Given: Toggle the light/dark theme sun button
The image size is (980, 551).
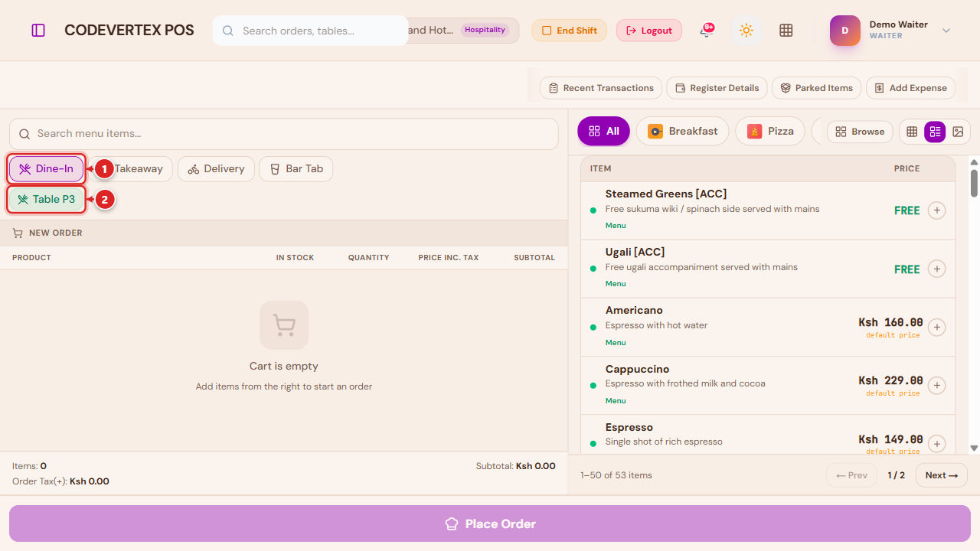Looking at the screenshot, I should pyautogui.click(x=746, y=31).
